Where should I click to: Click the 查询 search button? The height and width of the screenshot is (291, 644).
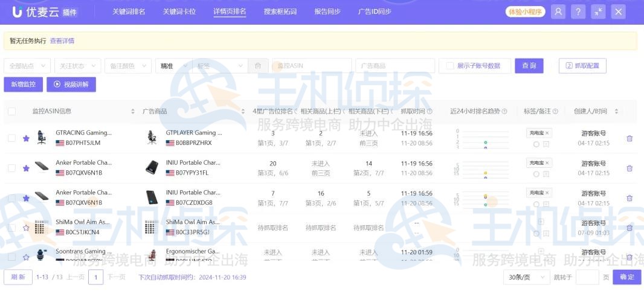point(529,66)
